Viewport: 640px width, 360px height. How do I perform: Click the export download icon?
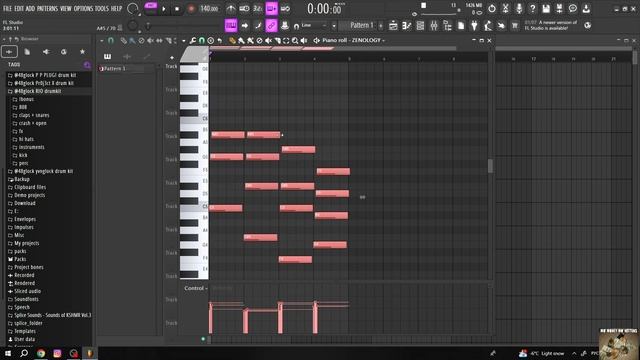(586, 8)
